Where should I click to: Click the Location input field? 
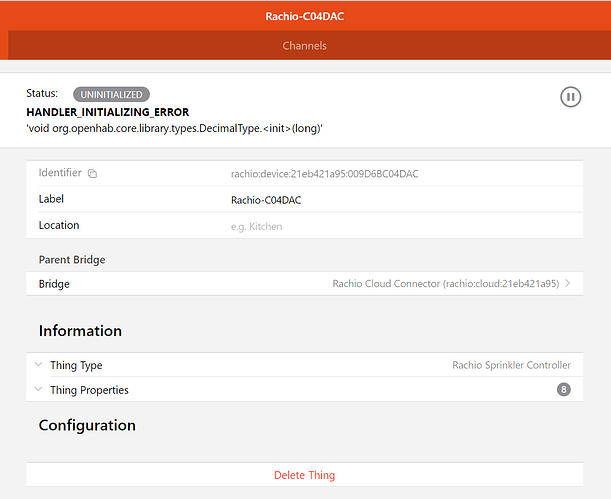(x=405, y=226)
